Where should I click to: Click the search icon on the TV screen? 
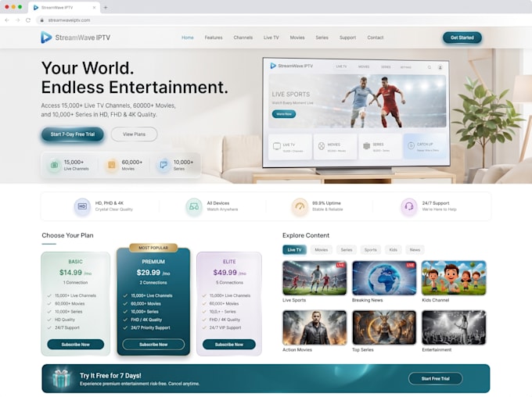430,67
